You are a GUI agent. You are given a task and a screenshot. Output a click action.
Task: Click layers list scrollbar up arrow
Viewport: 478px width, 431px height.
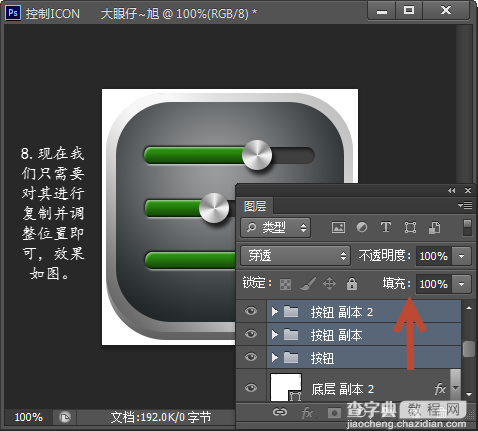click(x=469, y=308)
